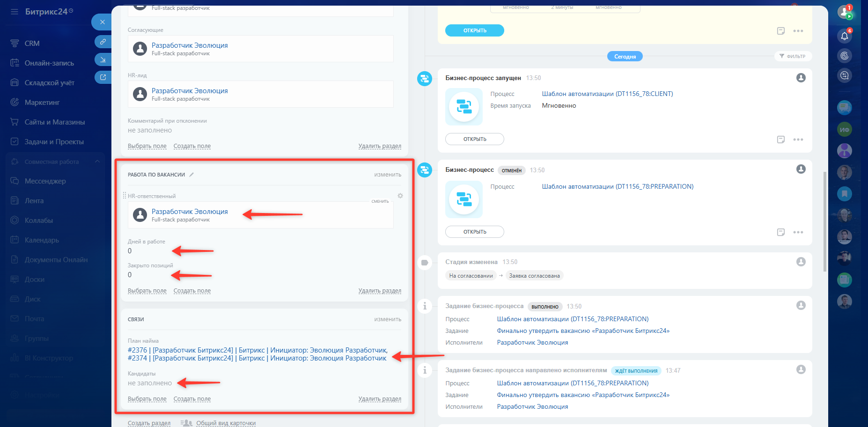868x427 pixels.
Task: Open the green ИФ chat avatar
Action: pyautogui.click(x=845, y=130)
